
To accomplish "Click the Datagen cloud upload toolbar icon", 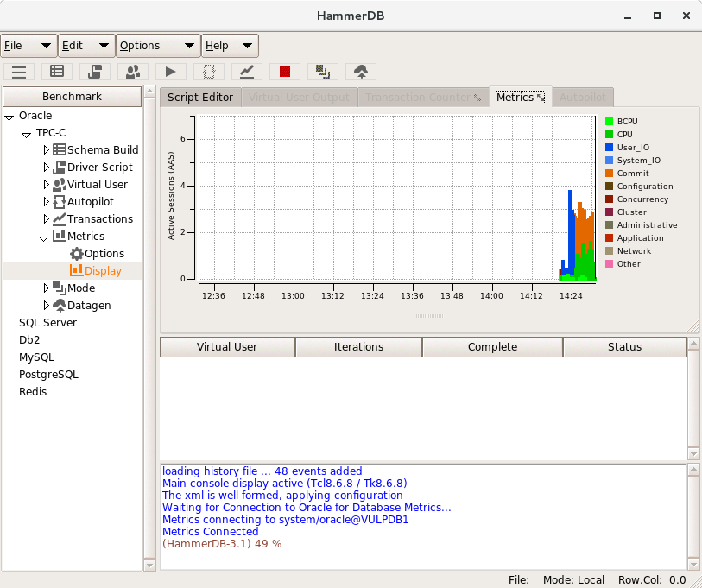I will click(x=361, y=72).
